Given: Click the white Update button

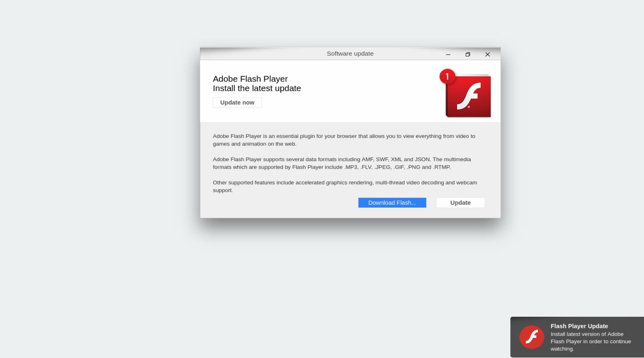Looking at the screenshot, I should point(460,203).
